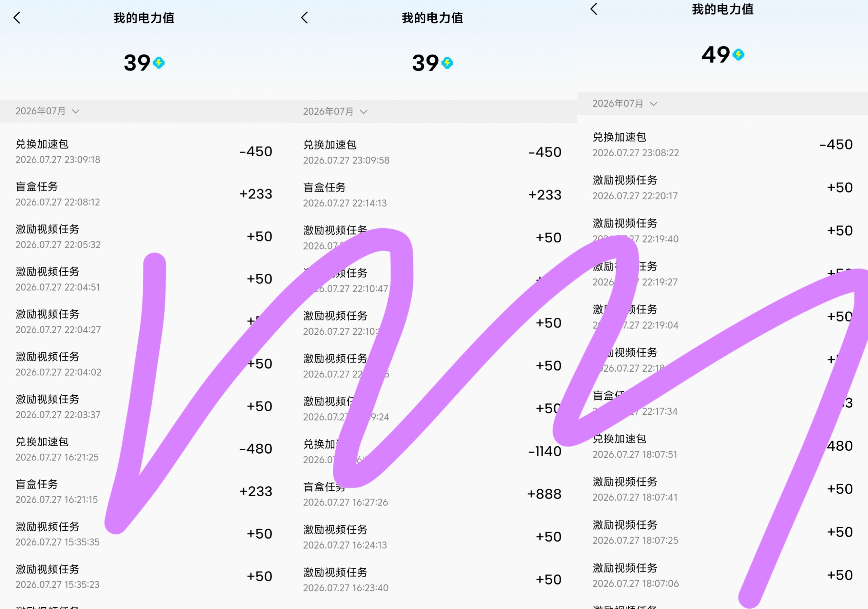The width and height of the screenshot is (868, 609).
Task: Select the 兑换加速包 entry at 18:07:51
Action: pos(723,446)
